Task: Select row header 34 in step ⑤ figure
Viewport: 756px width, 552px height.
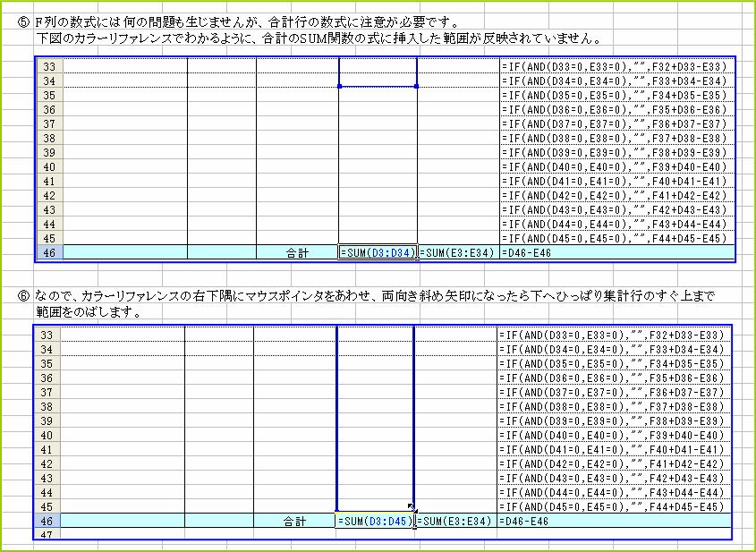Action: [50, 81]
